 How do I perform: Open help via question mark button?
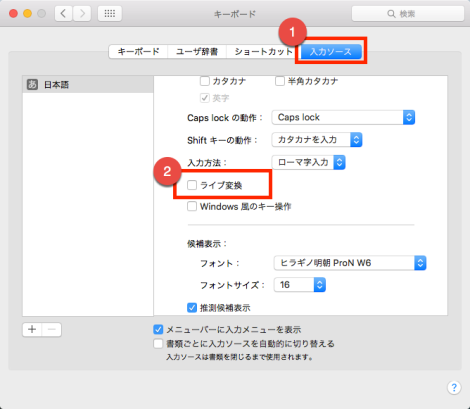tap(454, 387)
